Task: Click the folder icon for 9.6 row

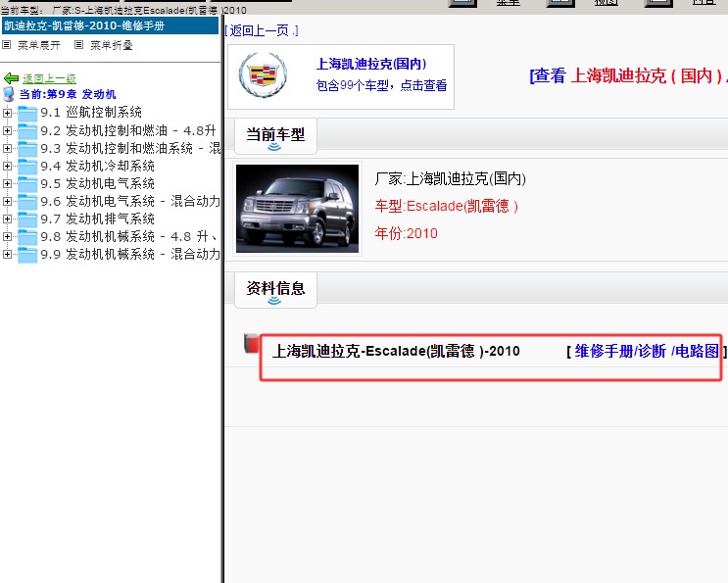Action: (27, 202)
